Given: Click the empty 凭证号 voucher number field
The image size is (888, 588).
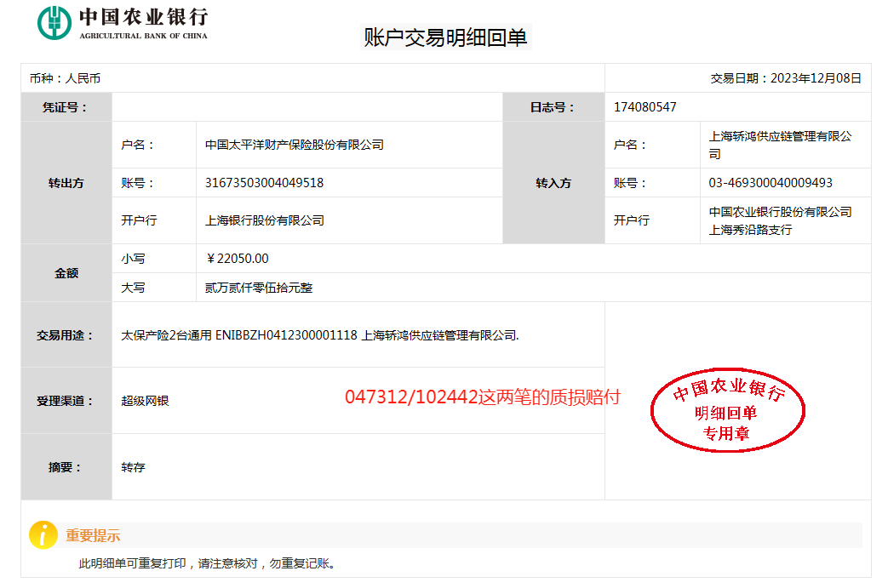Looking at the screenshot, I should point(307,107).
